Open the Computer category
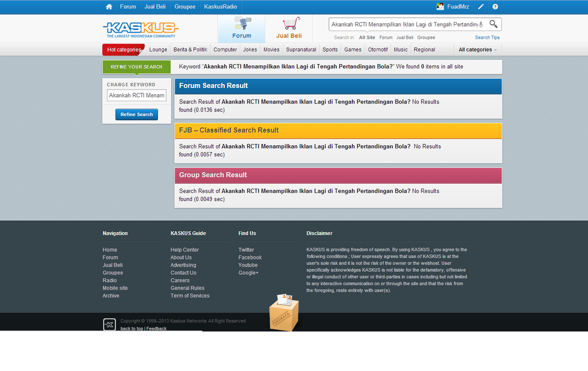This screenshot has height=371, width=588. pyautogui.click(x=225, y=50)
